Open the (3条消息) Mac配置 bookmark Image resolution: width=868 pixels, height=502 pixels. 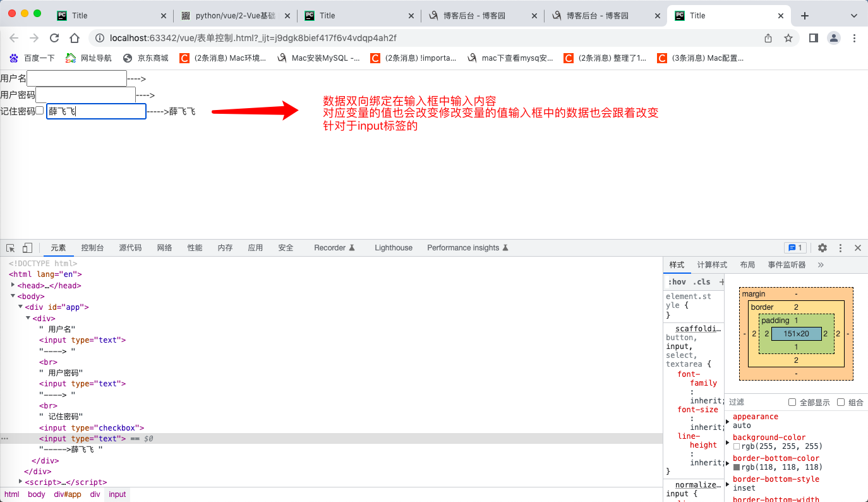pyautogui.click(x=701, y=58)
